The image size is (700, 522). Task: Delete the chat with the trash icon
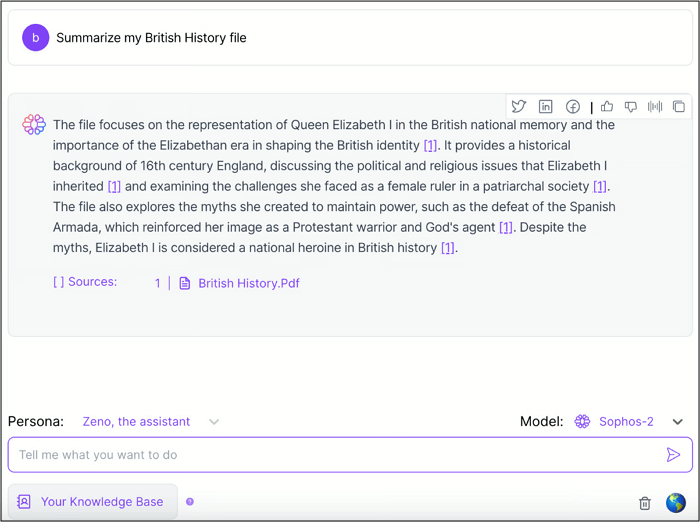point(645,503)
